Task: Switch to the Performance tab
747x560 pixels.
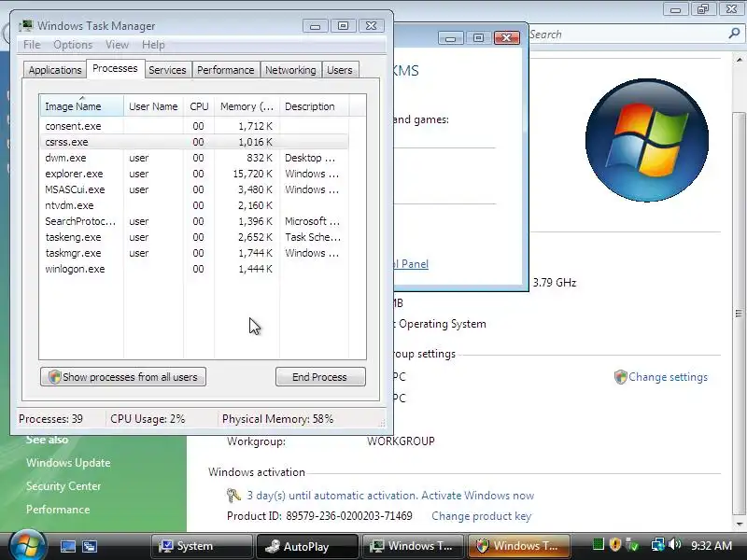Action: [x=226, y=70]
